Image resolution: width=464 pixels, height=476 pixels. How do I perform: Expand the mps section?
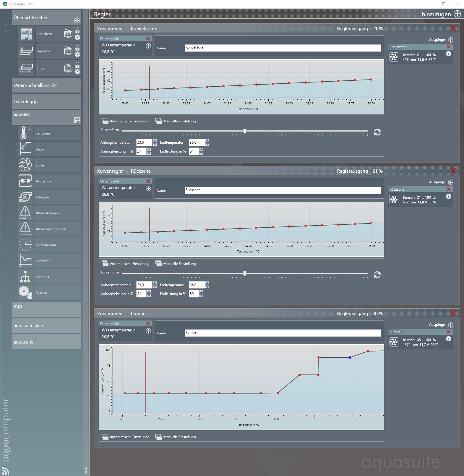click(x=47, y=309)
